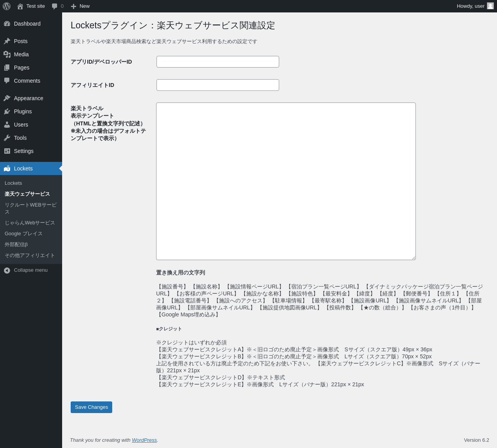The width and height of the screenshot is (497, 448).
Task: Collapse the admin sidebar menu
Action: pos(26,270)
